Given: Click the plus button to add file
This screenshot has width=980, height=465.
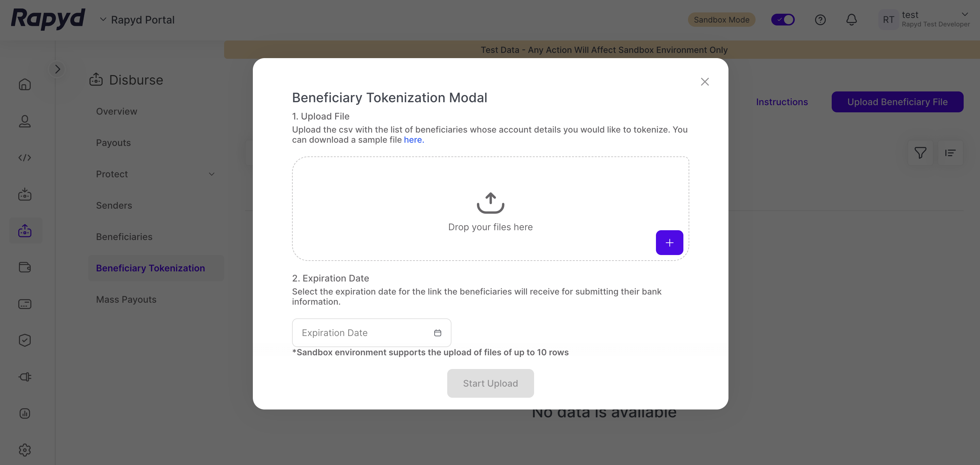Looking at the screenshot, I should (669, 243).
